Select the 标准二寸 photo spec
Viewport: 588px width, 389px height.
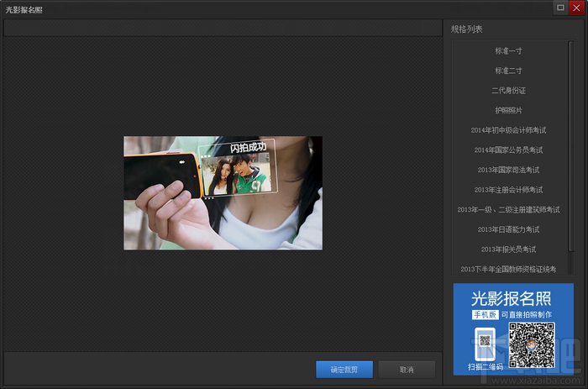tap(508, 71)
